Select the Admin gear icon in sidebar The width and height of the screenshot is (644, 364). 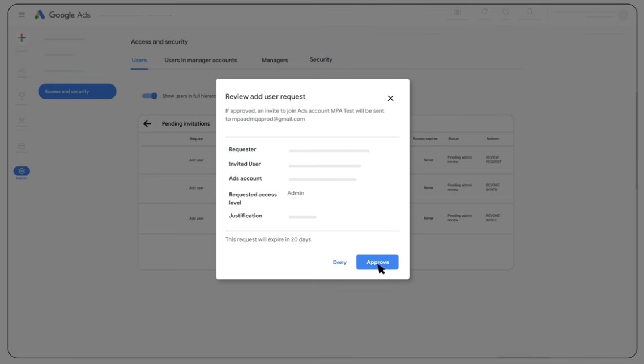point(21,171)
